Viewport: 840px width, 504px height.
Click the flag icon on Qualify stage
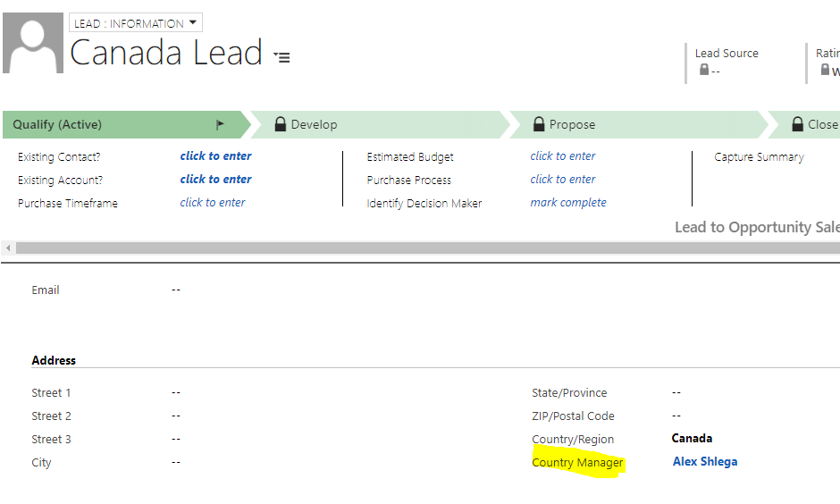(220, 125)
